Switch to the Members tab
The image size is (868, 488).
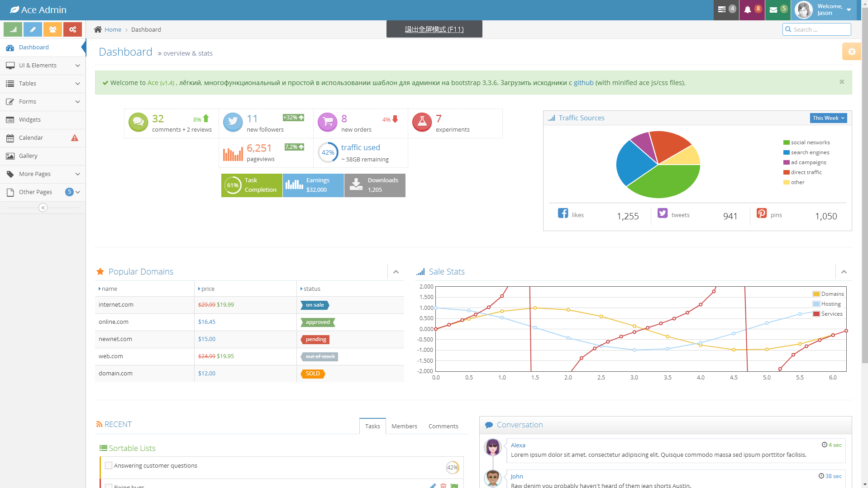click(404, 426)
